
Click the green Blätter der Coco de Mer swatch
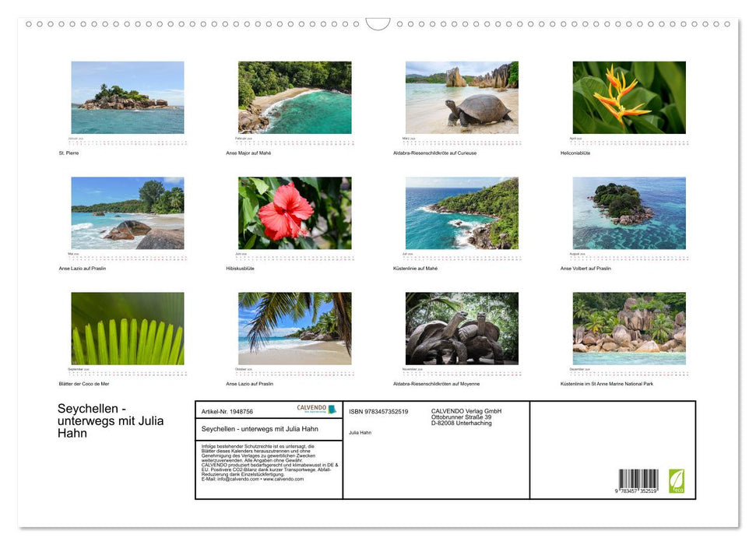click(128, 328)
